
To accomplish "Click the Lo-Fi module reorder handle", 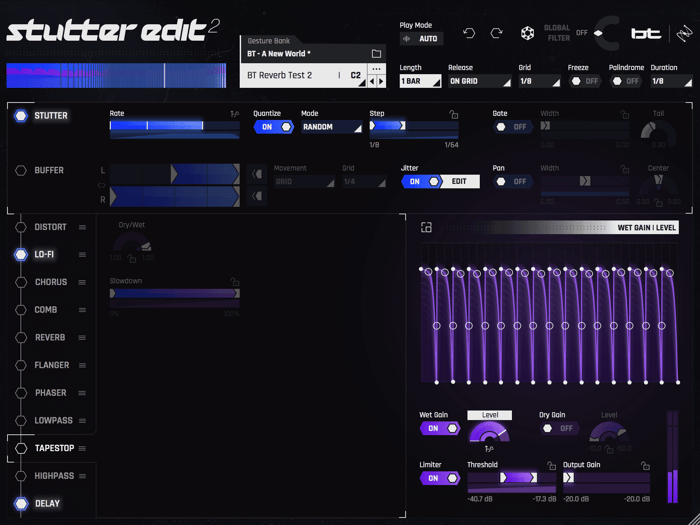I will coord(83,254).
